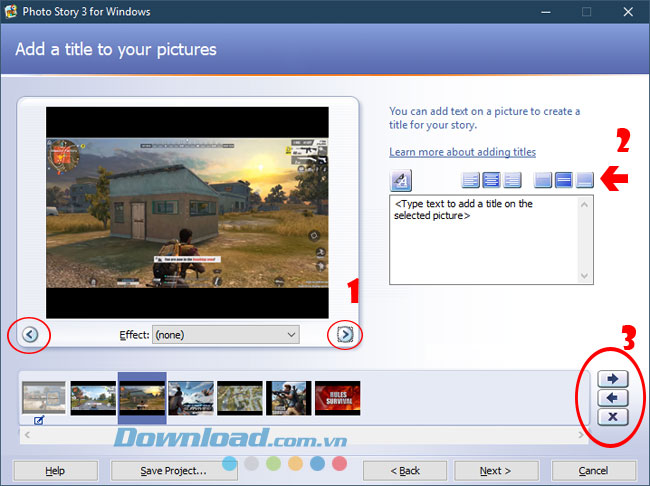Select the aerial map view thumbnail
Viewport: 650px width, 486px height.
point(240,398)
